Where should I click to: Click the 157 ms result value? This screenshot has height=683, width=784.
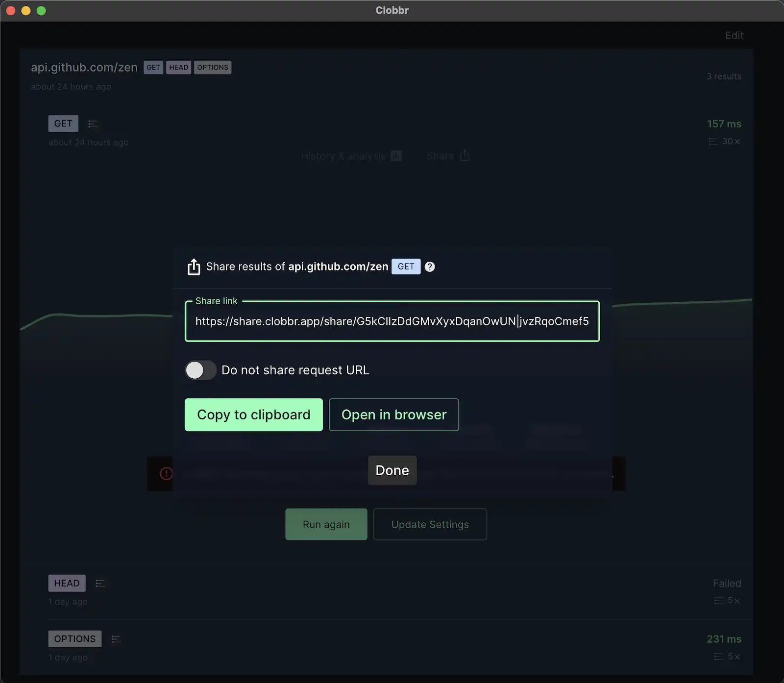724,124
